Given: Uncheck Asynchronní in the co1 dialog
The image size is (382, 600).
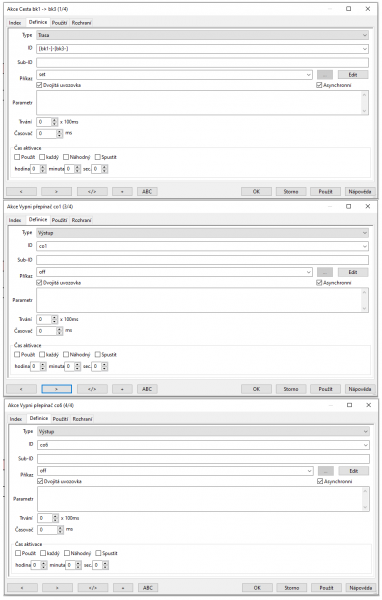Looking at the screenshot, I should 319,283.
